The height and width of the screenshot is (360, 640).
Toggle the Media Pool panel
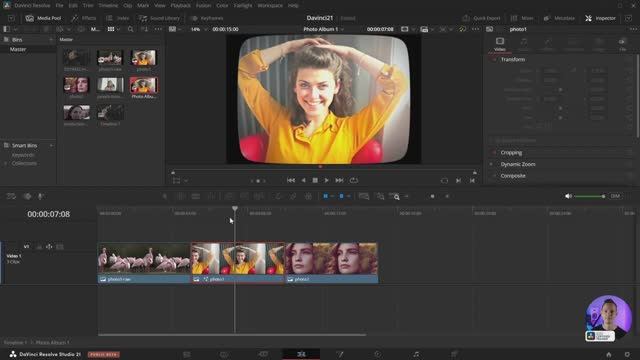[x=44, y=18]
